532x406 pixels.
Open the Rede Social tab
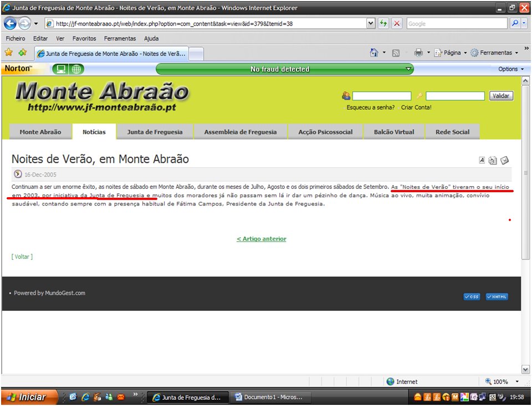(452, 132)
